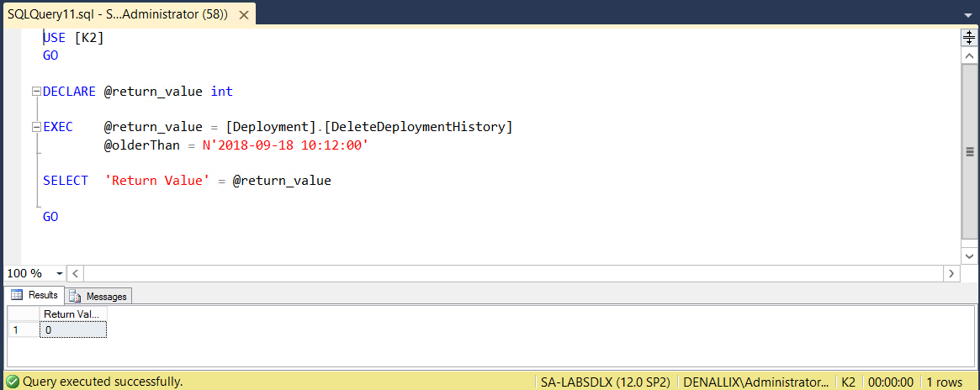Click the @olderThan parameter

[x=142, y=145]
